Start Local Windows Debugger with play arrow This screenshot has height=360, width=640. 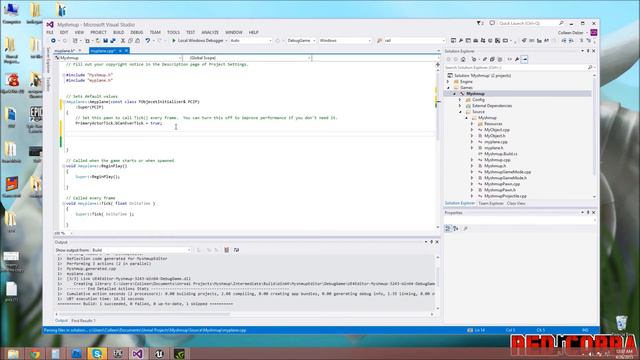(x=198, y=41)
